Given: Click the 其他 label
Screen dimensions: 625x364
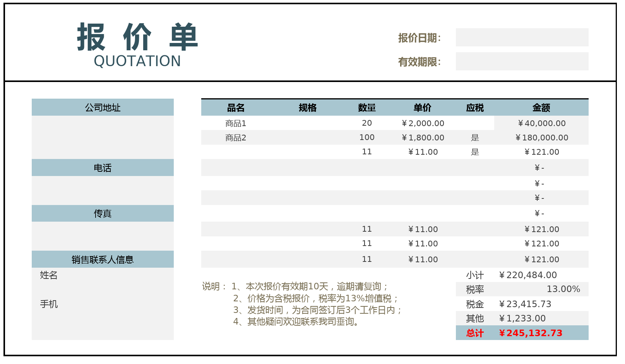Looking at the screenshot, I should 475,318.
